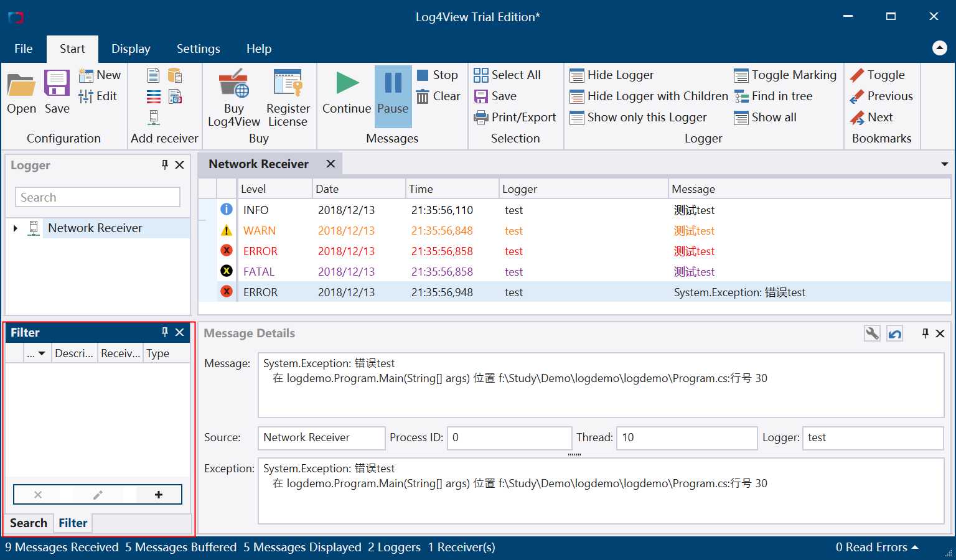Switch to the Search tab at the panel bottom

click(29, 523)
